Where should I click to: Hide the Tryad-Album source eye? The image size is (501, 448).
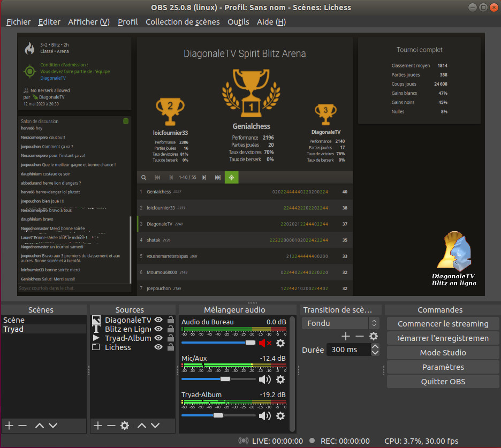(158, 338)
